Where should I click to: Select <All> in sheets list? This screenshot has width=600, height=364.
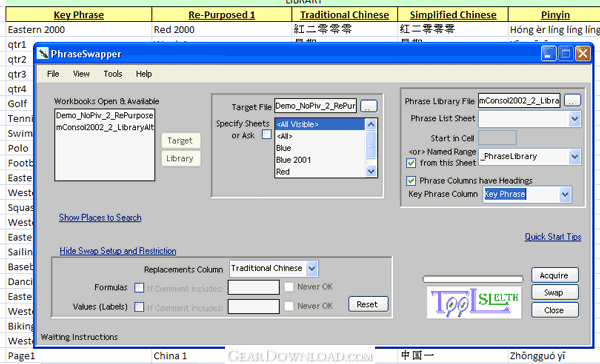320,136
